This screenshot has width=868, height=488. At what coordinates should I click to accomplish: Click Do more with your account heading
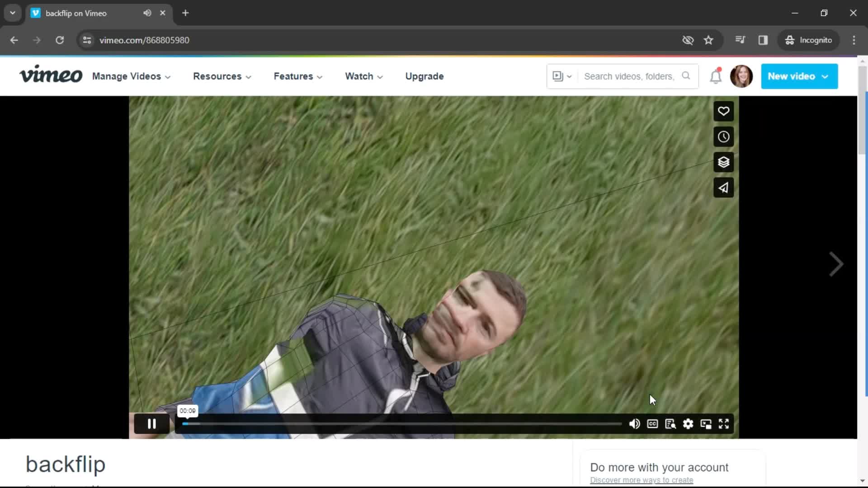659,467
